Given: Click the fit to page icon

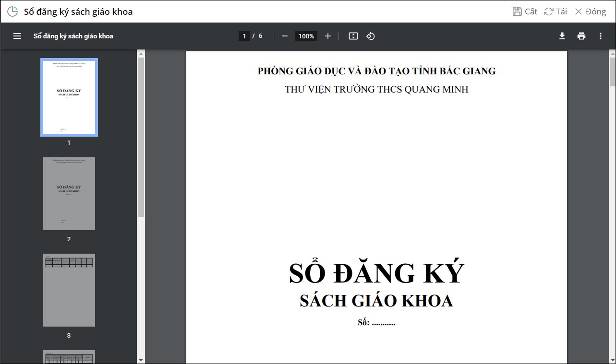Looking at the screenshot, I should [353, 36].
